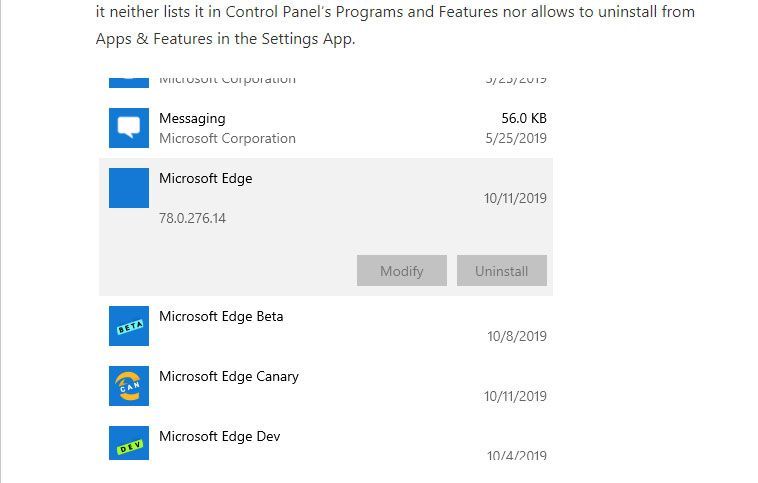Select the Microsoft Edge Dev icon
758x483 pixels.
[129, 443]
